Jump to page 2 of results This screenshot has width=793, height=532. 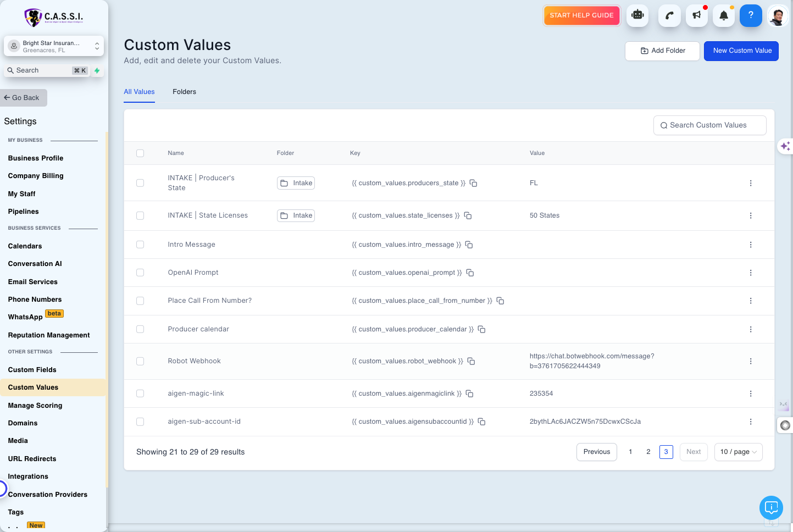click(648, 452)
